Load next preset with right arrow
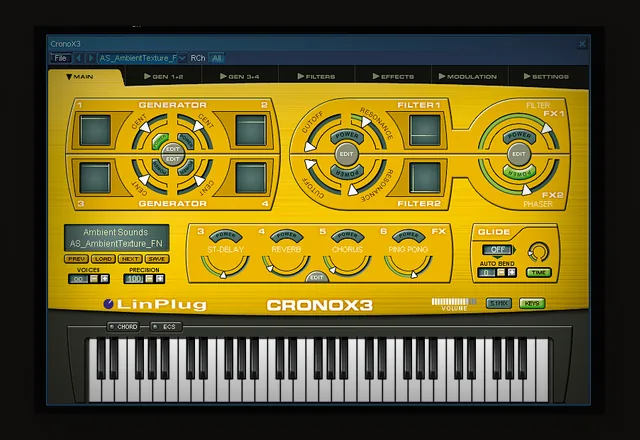The height and width of the screenshot is (440, 640). point(91,58)
